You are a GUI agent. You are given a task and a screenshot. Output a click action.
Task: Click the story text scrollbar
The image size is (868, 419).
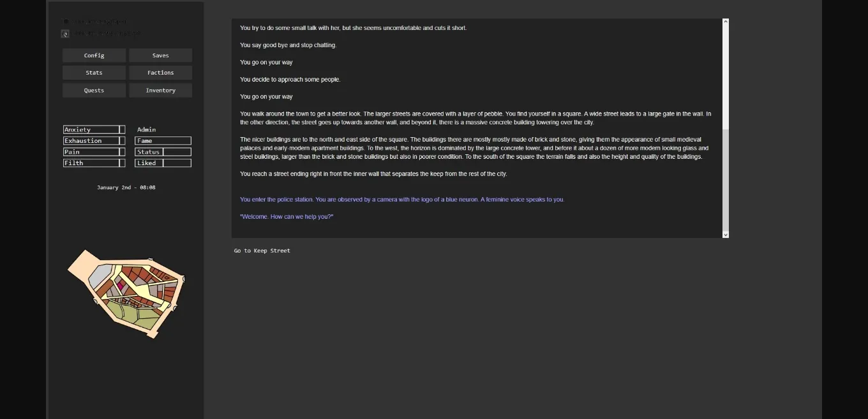point(725,128)
